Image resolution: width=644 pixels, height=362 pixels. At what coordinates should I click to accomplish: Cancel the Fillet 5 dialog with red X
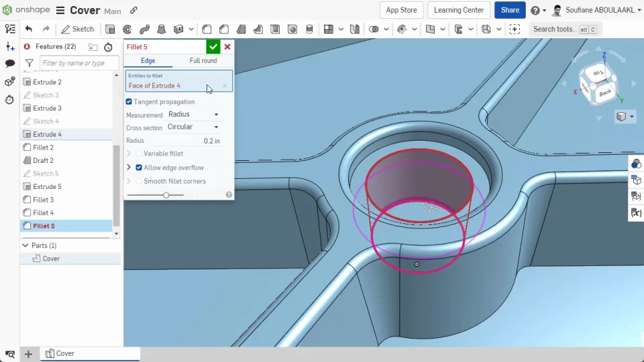click(227, 47)
